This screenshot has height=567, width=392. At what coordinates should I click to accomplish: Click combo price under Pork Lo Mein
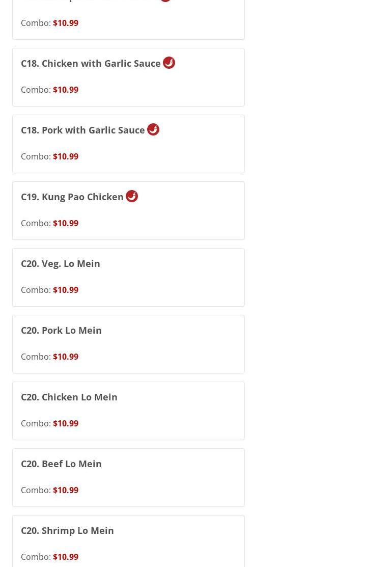[x=66, y=357]
